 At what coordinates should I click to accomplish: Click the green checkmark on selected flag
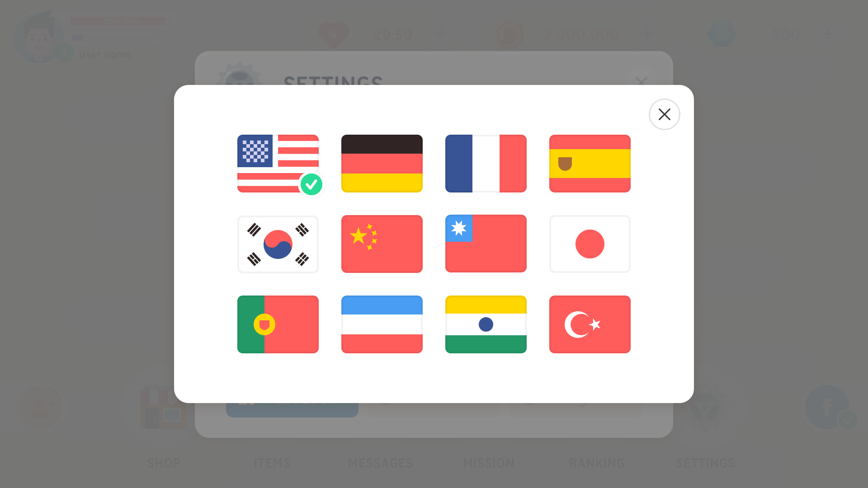(x=311, y=184)
